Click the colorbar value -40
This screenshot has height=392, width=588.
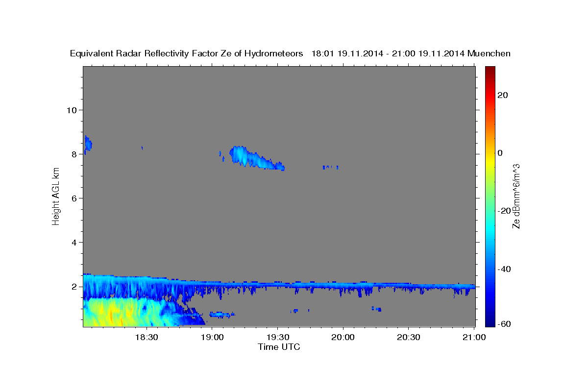504,269
